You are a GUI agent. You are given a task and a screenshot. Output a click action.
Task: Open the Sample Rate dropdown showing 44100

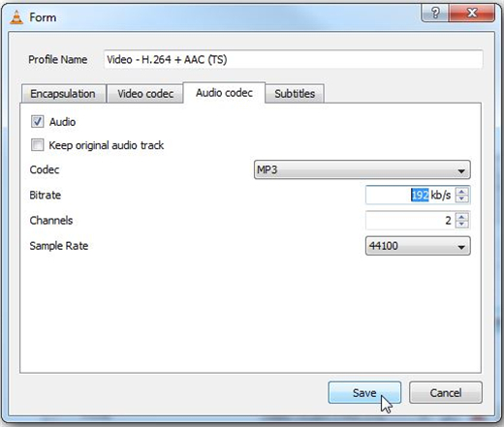(418, 246)
